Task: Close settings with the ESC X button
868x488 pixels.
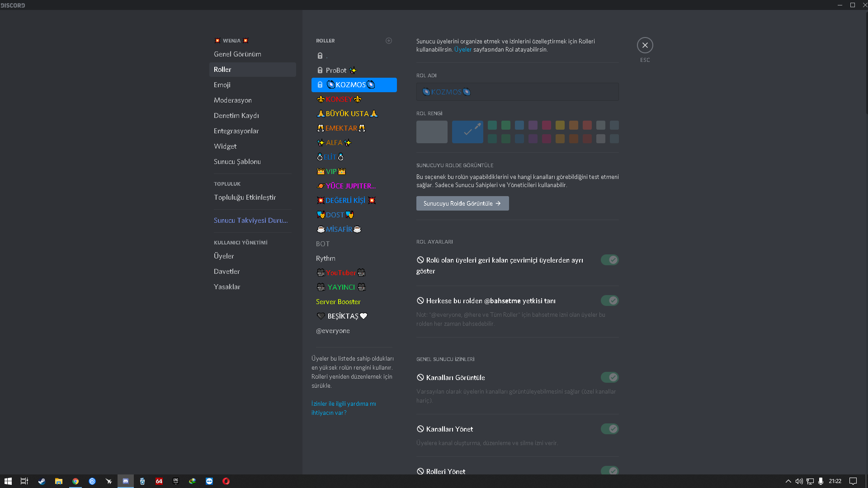Action: 645,45
